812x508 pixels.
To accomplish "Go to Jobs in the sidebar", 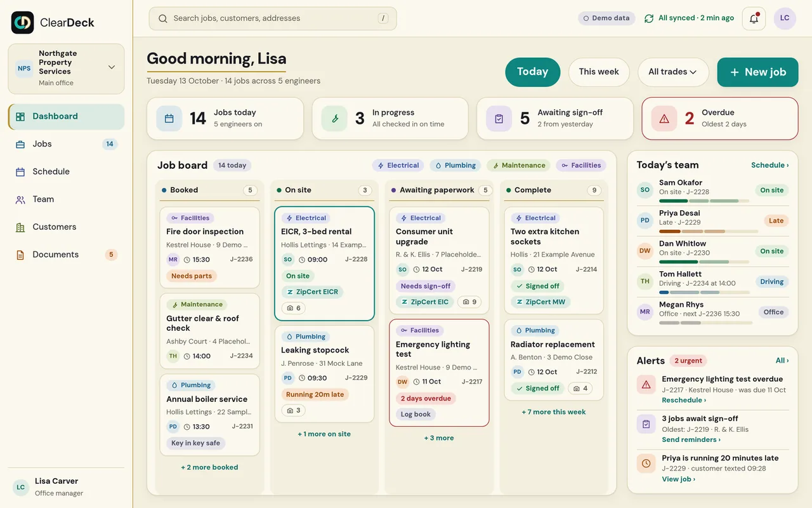I will click(66, 144).
